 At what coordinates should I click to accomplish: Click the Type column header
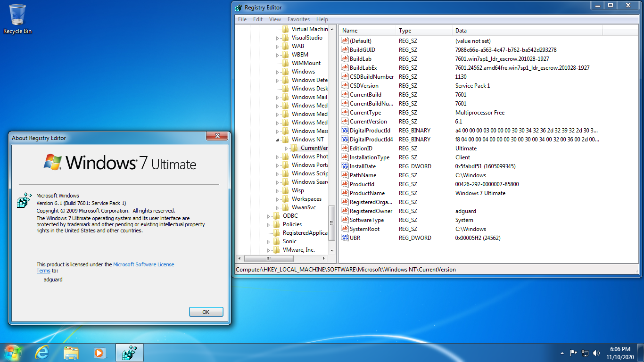tap(424, 31)
